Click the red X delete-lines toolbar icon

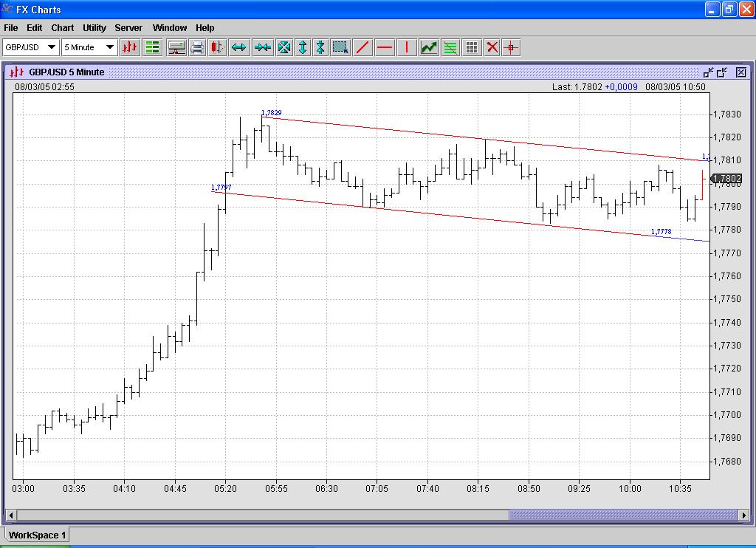click(x=492, y=47)
